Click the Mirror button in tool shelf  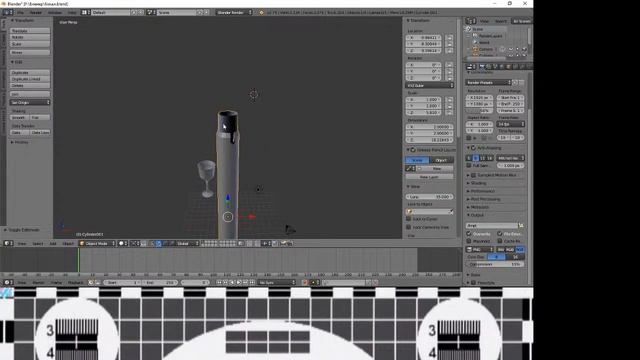(30, 53)
